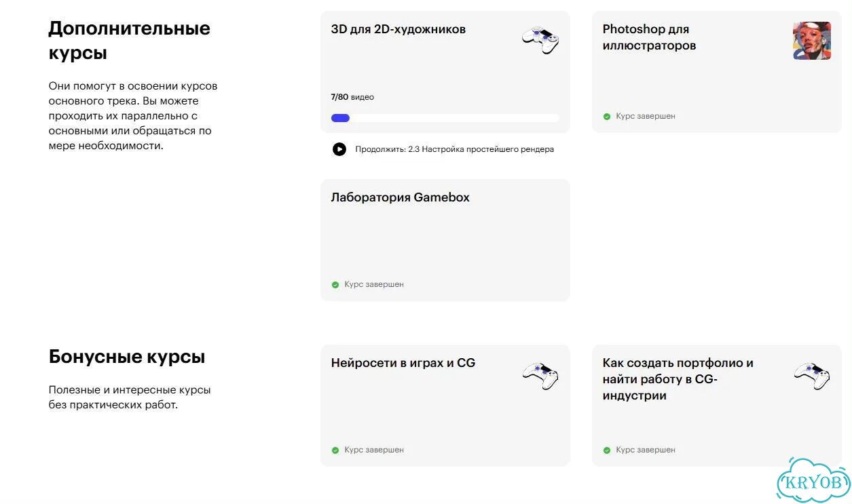Click the Бонусные курсы section heading

click(127, 357)
